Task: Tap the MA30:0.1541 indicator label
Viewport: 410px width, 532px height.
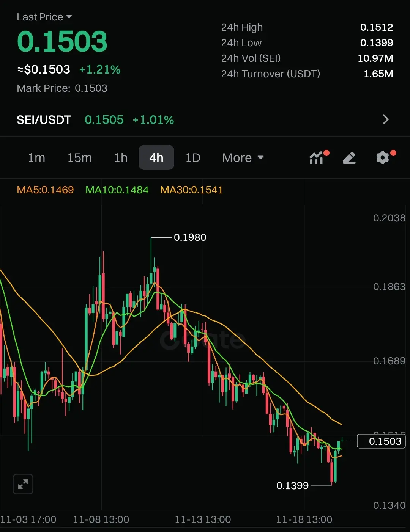Action: [x=192, y=190]
